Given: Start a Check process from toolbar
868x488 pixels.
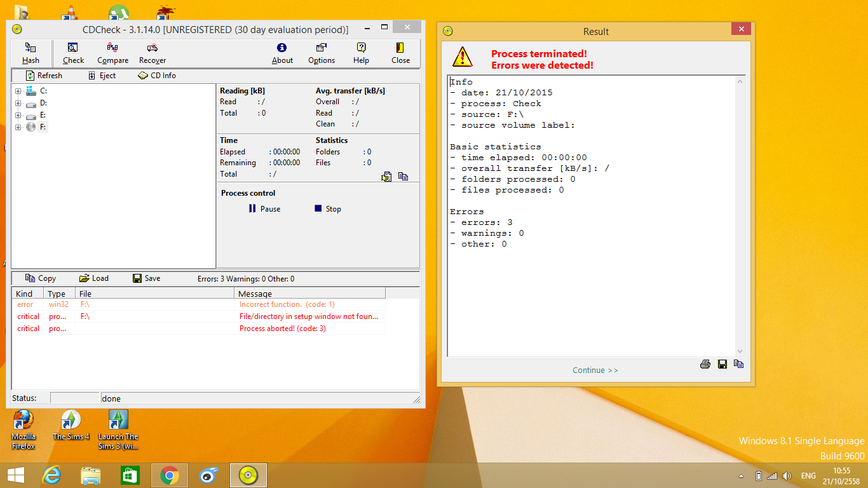Looking at the screenshot, I should click(73, 48).
